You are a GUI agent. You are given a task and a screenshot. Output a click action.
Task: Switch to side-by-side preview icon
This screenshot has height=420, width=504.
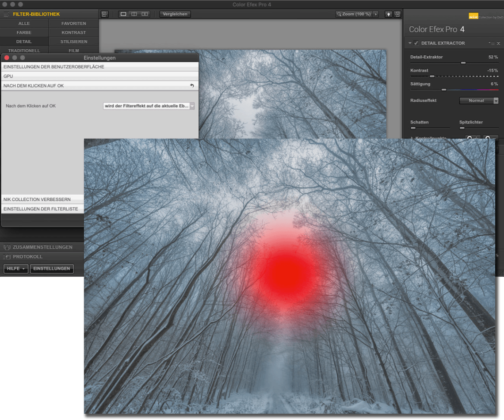[145, 14]
